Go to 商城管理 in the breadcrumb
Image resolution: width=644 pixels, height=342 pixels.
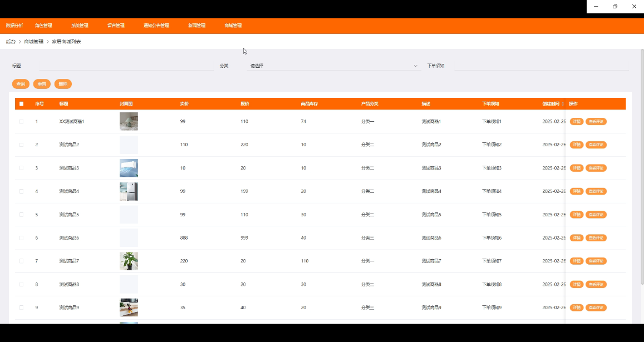34,42
